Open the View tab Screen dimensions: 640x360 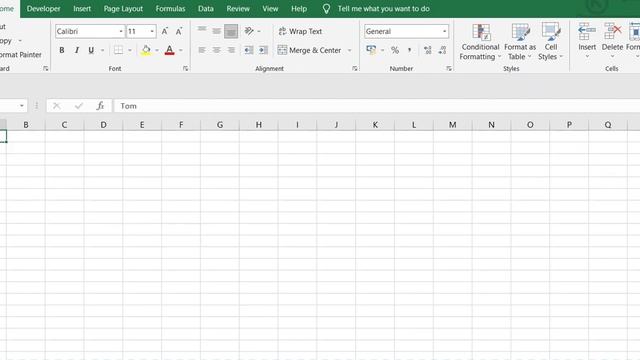pyautogui.click(x=270, y=9)
